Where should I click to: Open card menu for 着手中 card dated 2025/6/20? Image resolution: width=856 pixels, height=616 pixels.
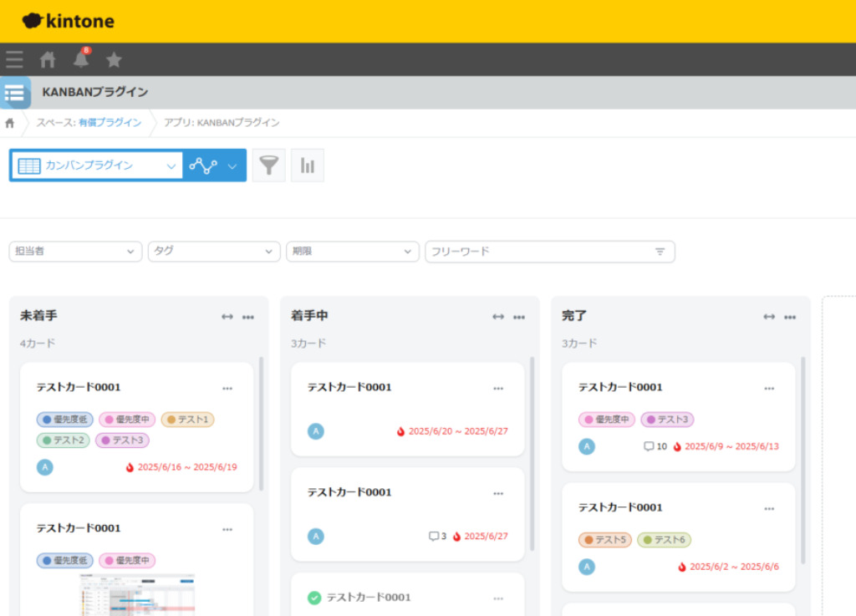click(498, 389)
